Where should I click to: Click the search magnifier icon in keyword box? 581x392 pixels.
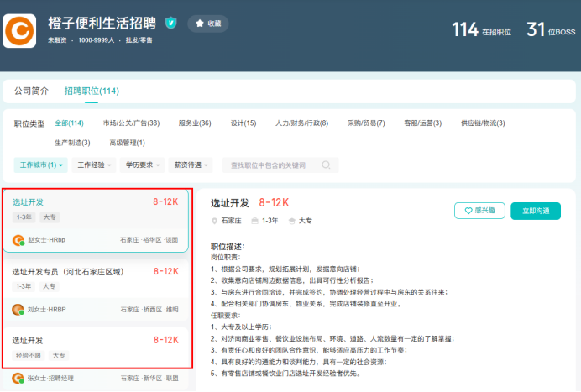(326, 165)
